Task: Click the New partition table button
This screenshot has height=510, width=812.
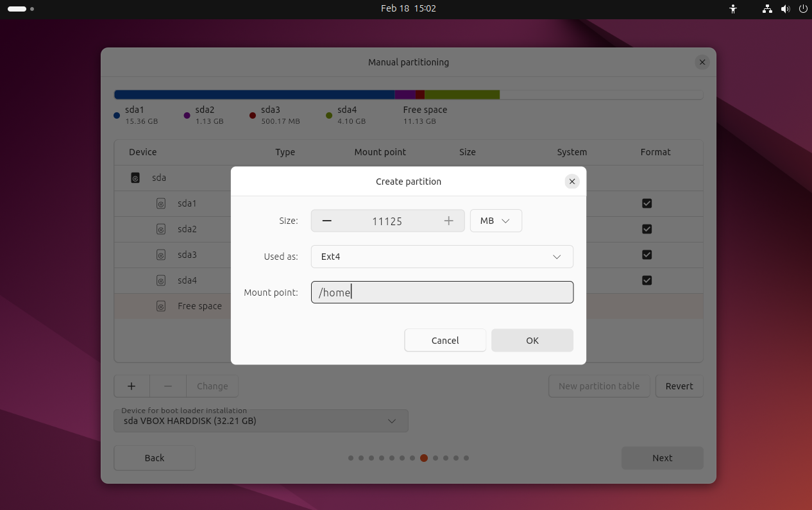Action: (599, 386)
